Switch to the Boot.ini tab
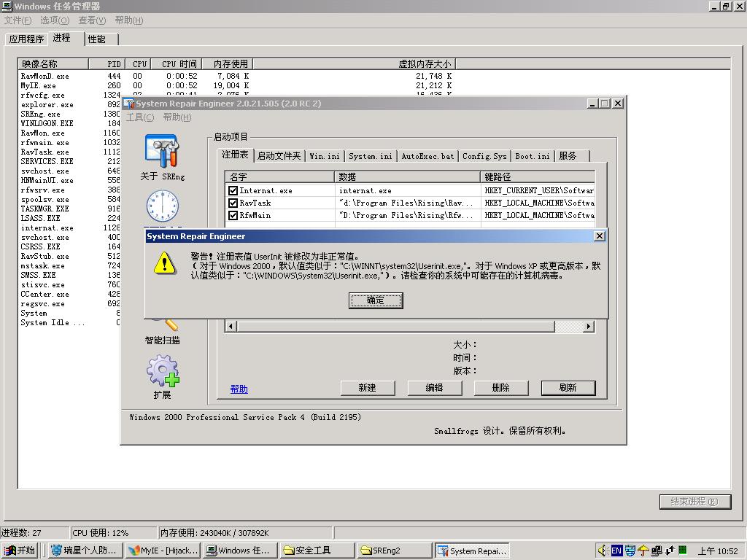 coord(532,156)
